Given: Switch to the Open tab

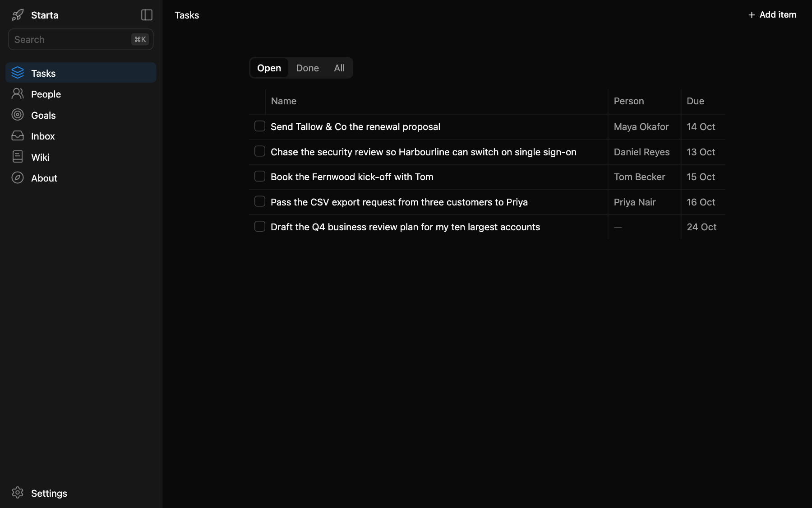Looking at the screenshot, I should pos(269,68).
